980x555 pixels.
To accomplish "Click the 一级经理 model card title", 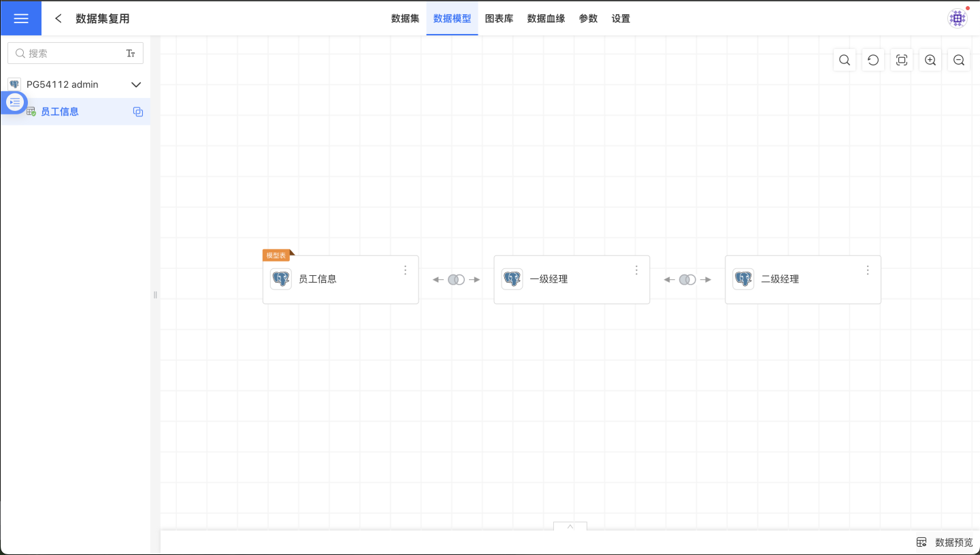I will [x=549, y=279].
